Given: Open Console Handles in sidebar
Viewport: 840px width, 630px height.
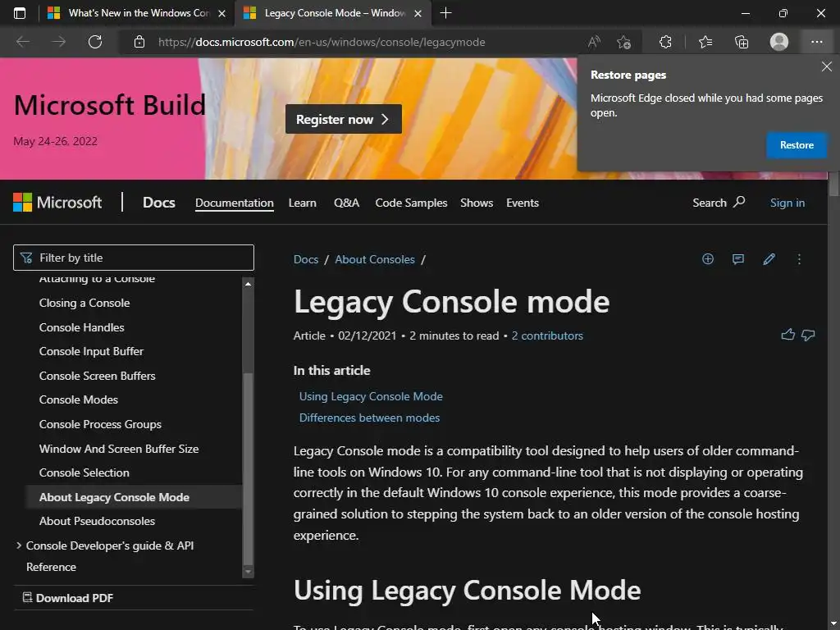Looking at the screenshot, I should tap(81, 327).
